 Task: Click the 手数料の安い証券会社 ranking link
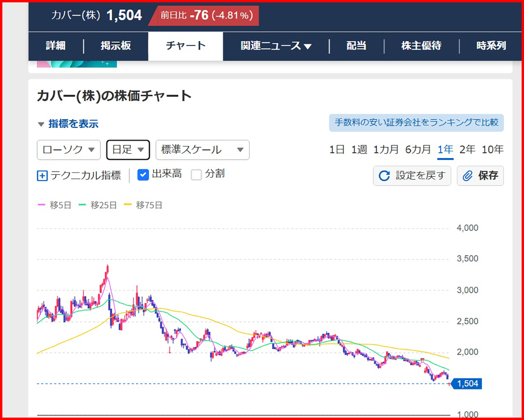[416, 123]
